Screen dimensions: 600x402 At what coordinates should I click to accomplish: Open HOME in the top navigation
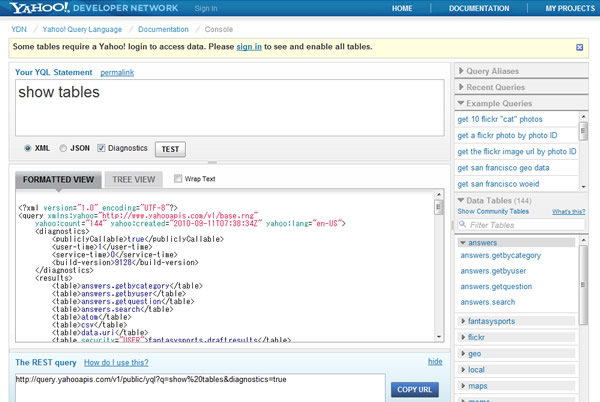tap(402, 8)
